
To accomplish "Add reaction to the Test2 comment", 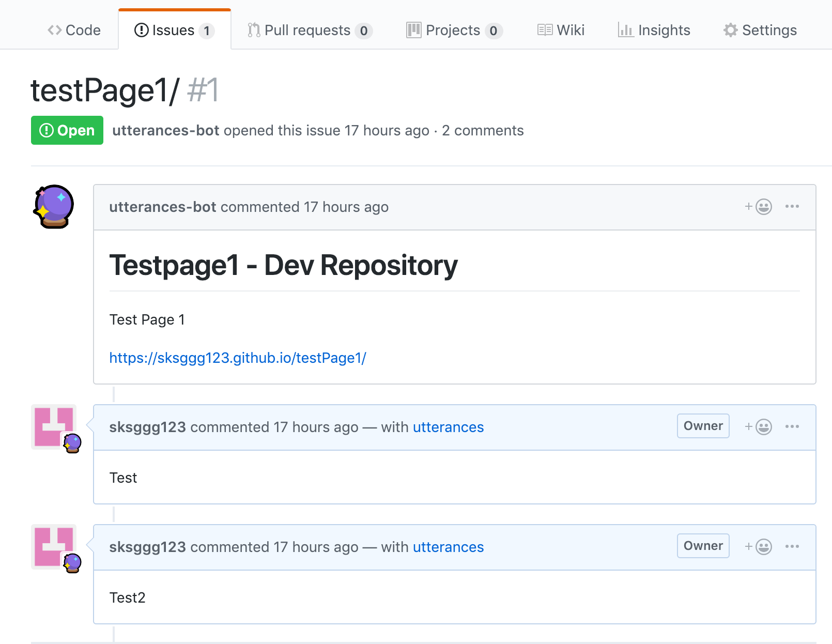I will tap(758, 547).
